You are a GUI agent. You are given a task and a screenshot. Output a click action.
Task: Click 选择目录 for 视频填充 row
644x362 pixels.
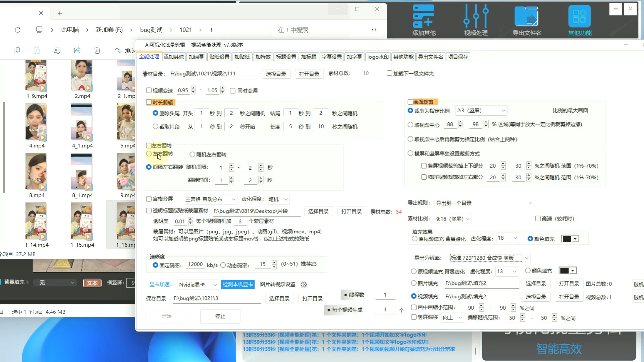click(x=536, y=297)
